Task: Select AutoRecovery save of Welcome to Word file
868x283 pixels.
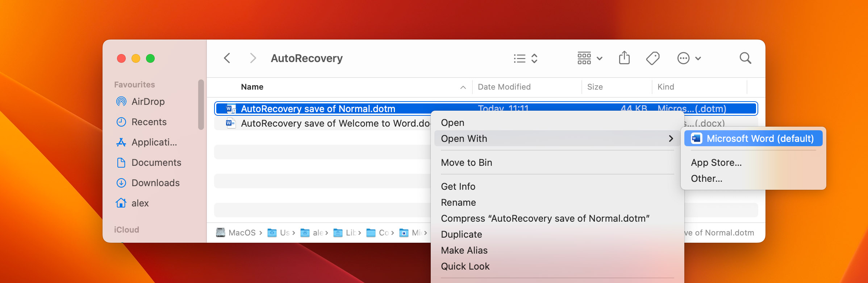Action: (x=335, y=123)
